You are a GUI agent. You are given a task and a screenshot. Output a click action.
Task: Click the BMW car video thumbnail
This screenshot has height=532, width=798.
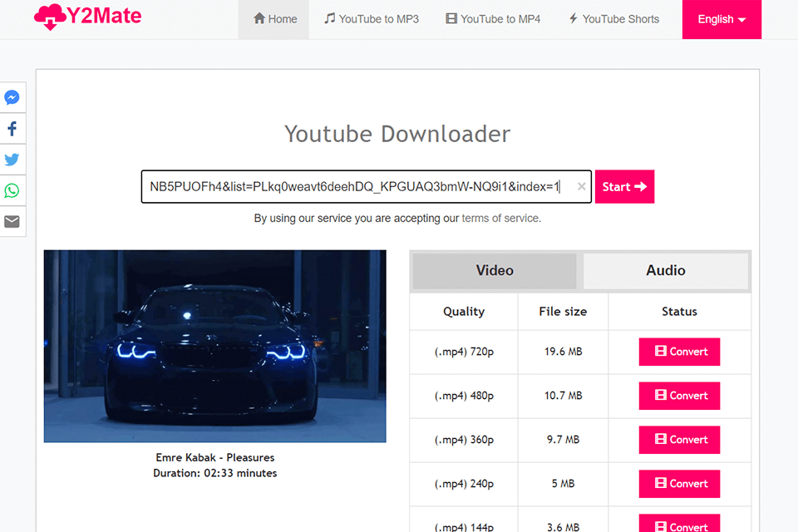click(214, 346)
